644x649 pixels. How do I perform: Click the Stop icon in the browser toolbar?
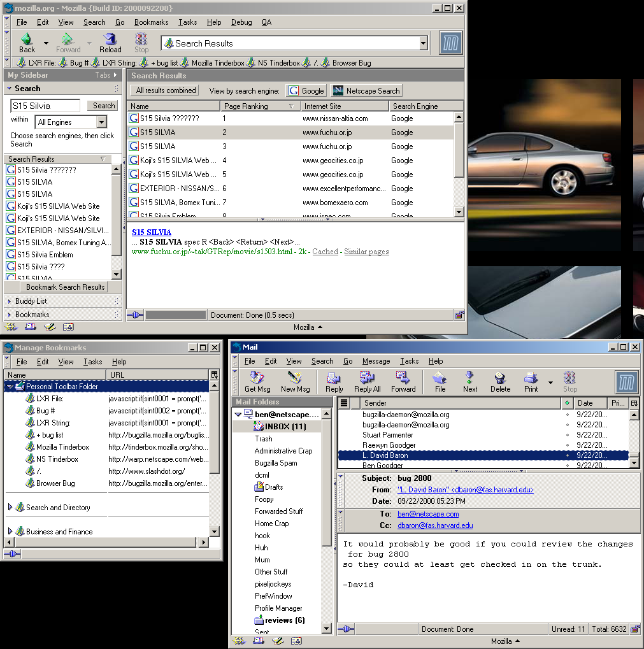point(141,39)
